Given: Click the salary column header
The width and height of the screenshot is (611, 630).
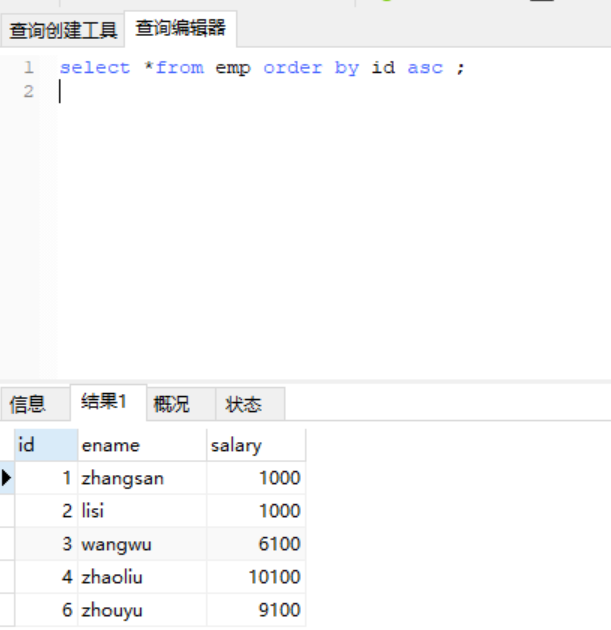Looking at the screenshot, I should click(256, 445).
